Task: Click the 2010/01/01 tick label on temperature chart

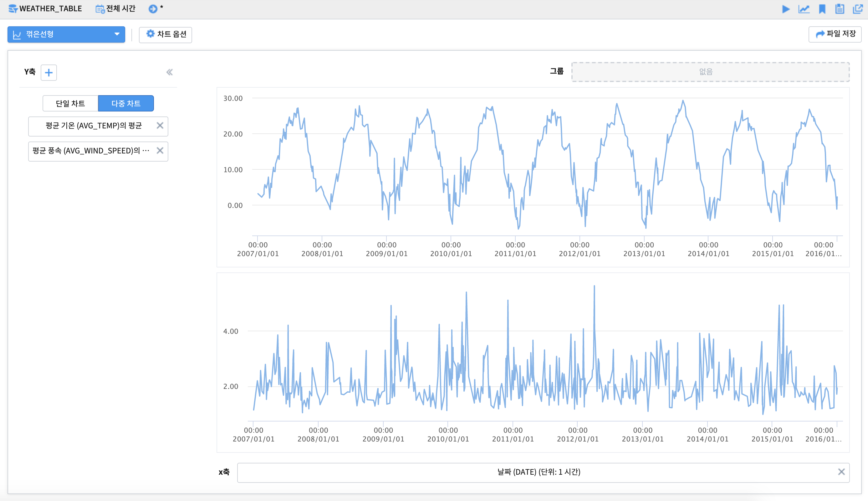Action: point(451,254)
